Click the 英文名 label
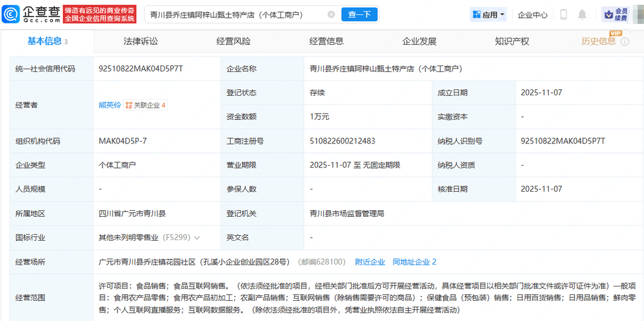Screen dimensions: 644x321 point(238,238)
